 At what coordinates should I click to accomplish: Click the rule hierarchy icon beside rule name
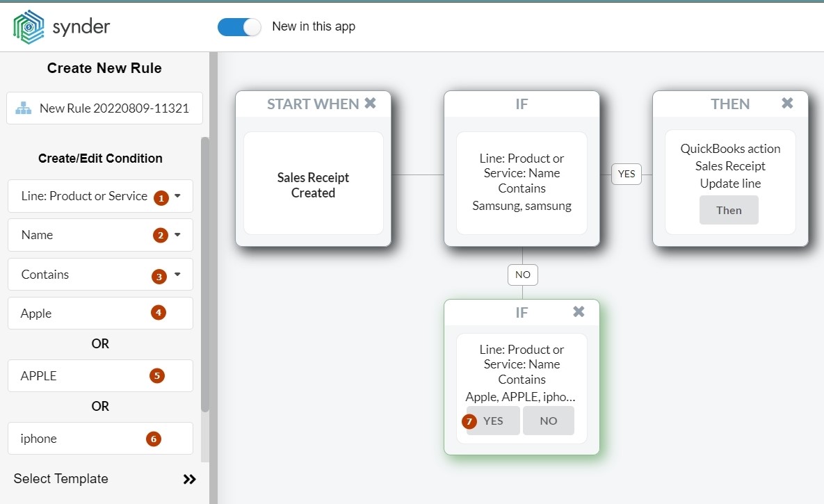[24, 108]
